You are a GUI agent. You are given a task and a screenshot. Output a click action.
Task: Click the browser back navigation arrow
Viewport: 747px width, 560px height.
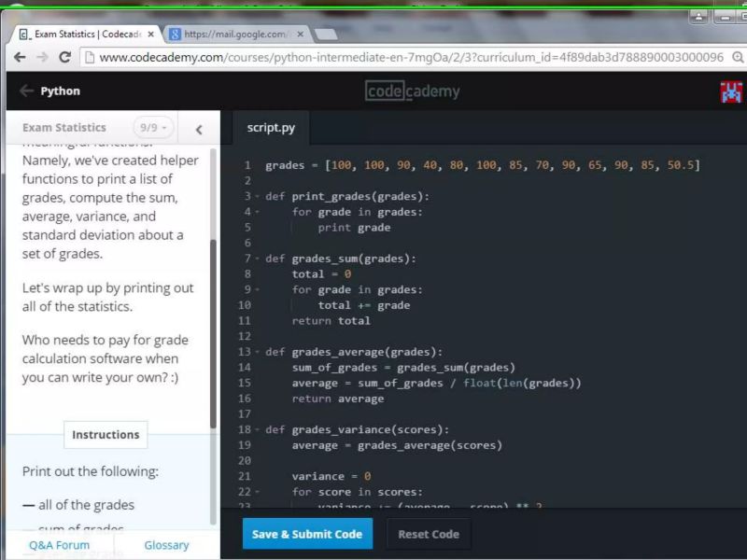20,57
